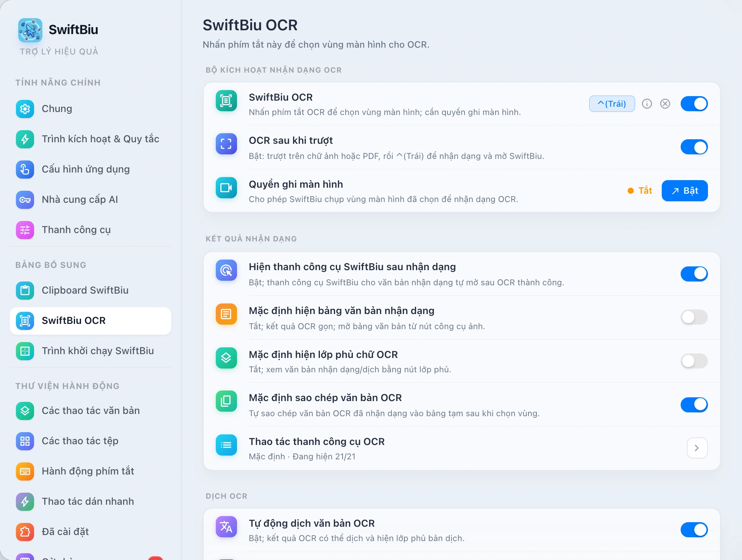The image size is (742, 560).
Task: Turn off Mặc định sao chép văn bản OCR
Action: (694, 404)
